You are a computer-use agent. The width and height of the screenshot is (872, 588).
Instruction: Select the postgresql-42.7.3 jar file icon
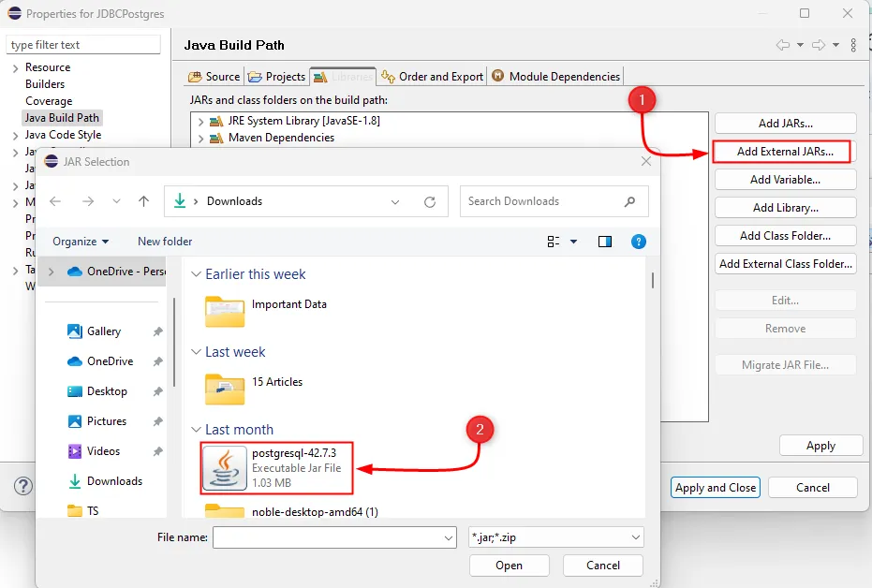coord(225,468)
